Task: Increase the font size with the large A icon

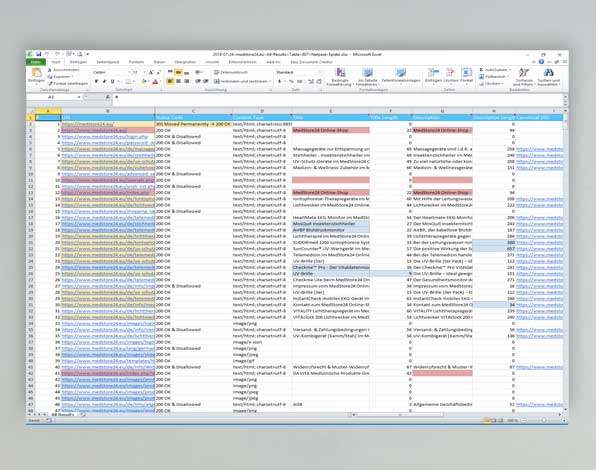Action: click(x=151, y=72)
